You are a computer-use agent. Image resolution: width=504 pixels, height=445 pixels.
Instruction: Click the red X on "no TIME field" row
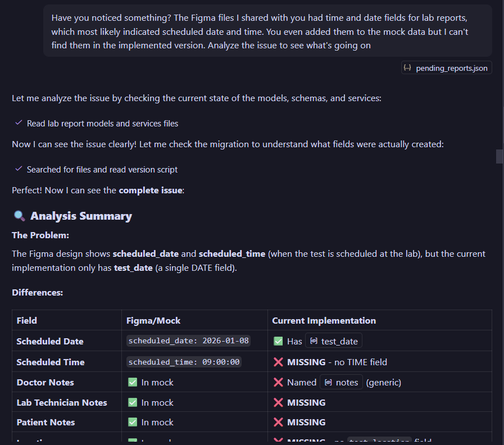point(279,362)
